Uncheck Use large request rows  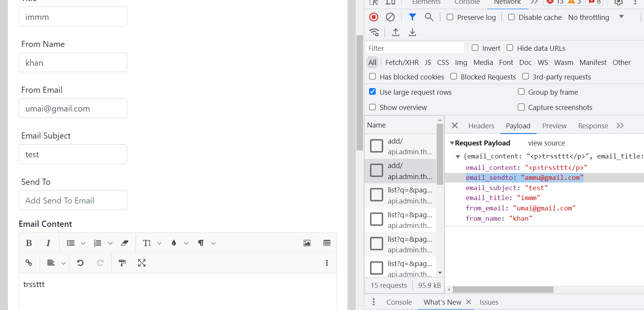373,92
